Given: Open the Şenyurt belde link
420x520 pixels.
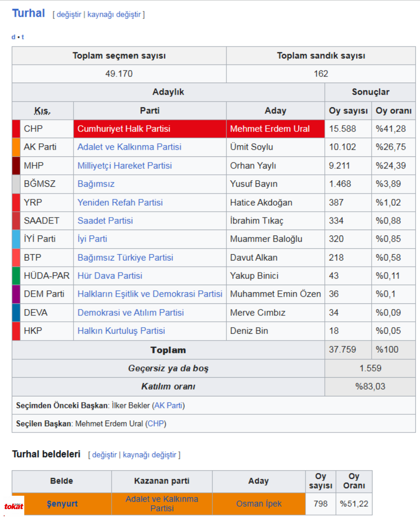Looking at the screenshot, I should click(62, 504).
